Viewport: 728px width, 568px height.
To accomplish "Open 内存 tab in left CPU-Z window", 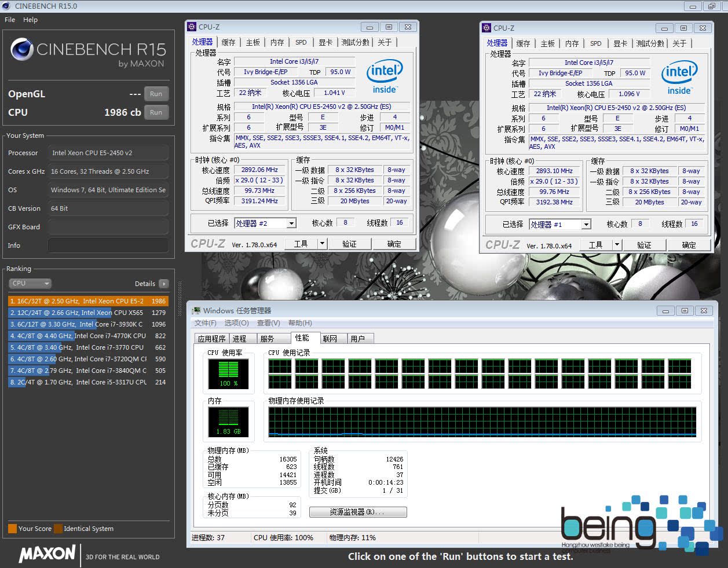I will click(277, 42).
